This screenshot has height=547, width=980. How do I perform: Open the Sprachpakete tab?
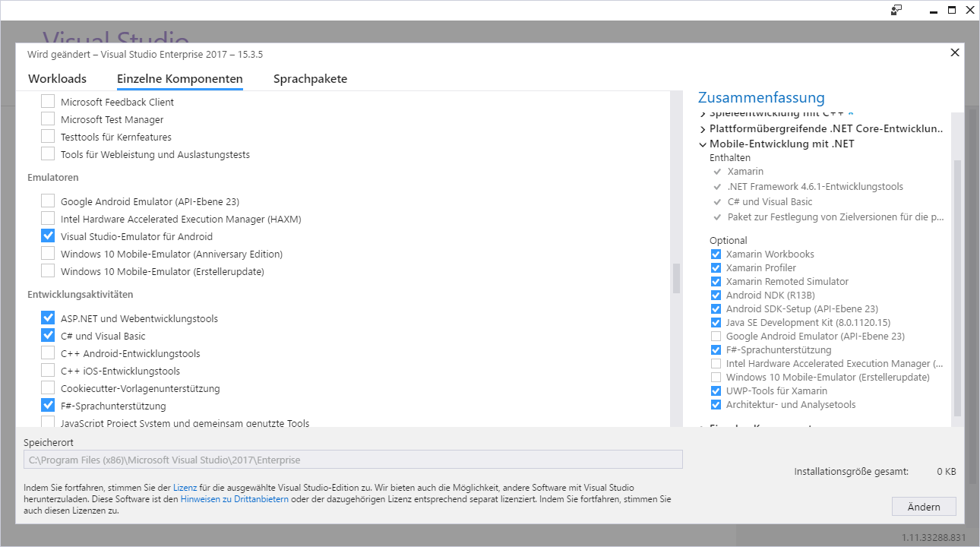point(310,79)
